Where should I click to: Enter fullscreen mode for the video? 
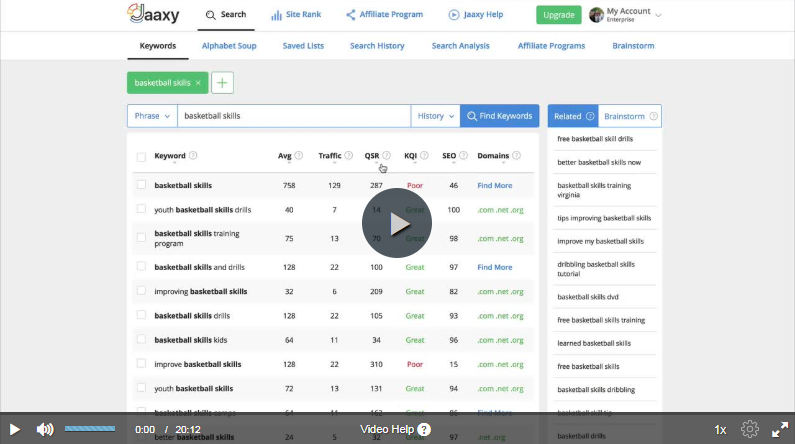(780, 429)
